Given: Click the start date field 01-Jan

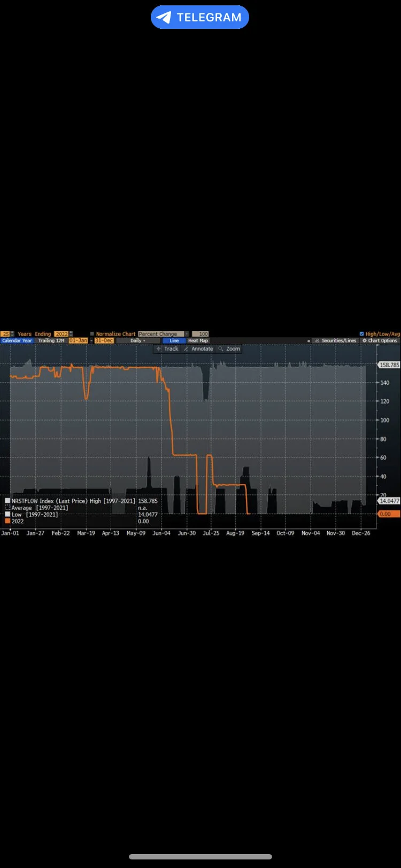Looking at the screenshot, I should pyautogui.click(x=78, y=340).
